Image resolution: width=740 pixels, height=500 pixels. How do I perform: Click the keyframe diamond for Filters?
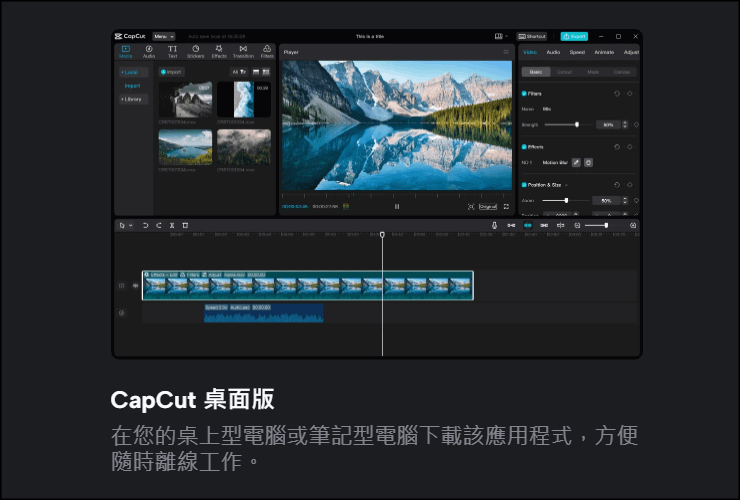point(630,93)
